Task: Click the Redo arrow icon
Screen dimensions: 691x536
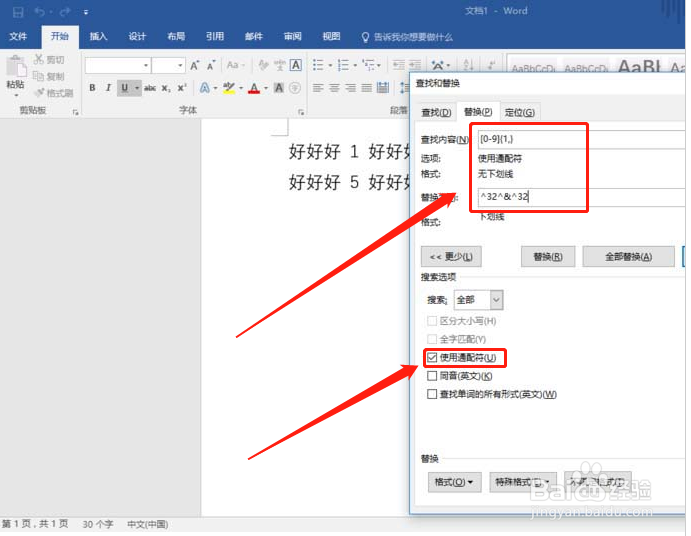Action: click(x=64, y=12)
